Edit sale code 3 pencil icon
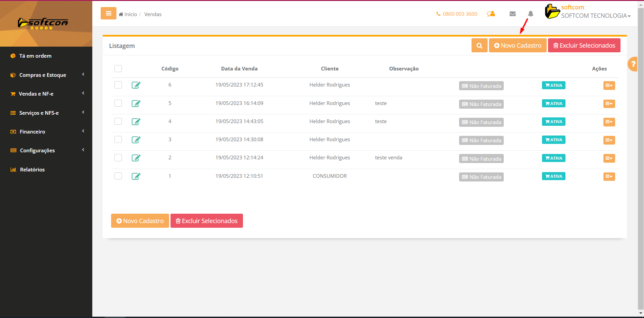The image size is (644, 318). 136,140
